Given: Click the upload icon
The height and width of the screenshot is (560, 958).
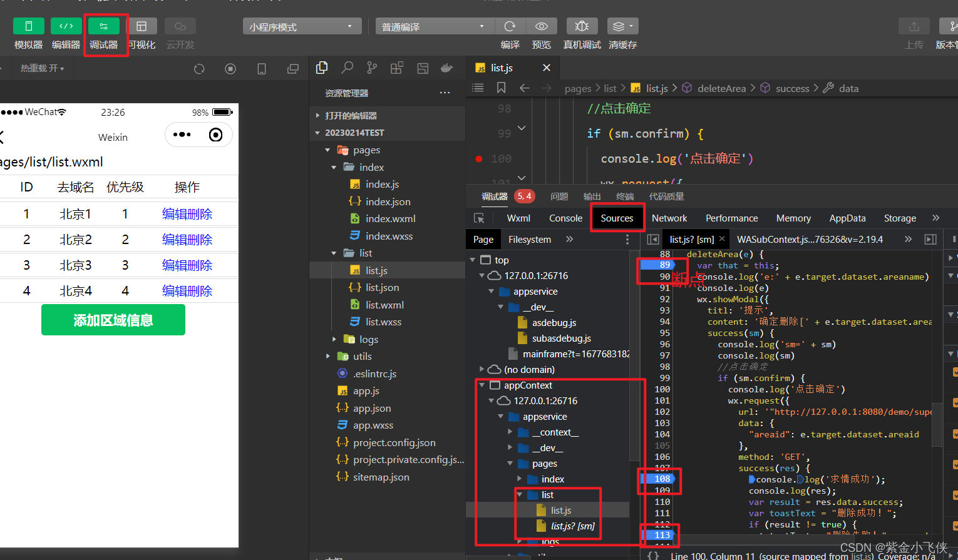Looking at the screenshot, I should coord(914,26).
